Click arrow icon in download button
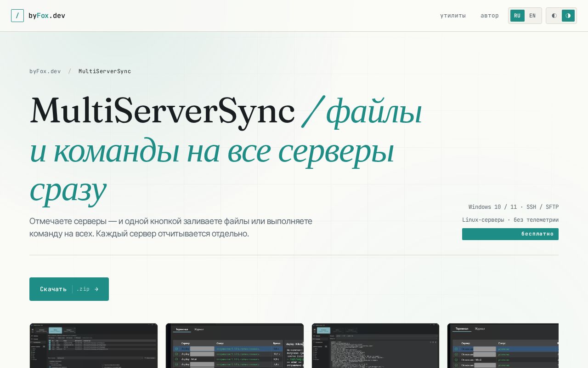This screenshot has height=368, width=588. point(96,289)
